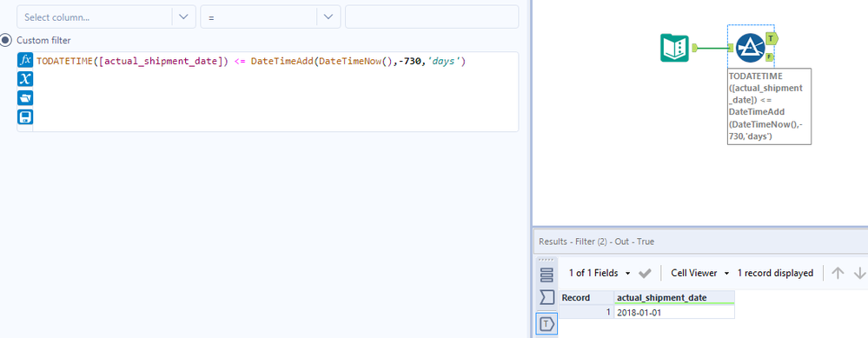Select the actual_shipment_date column header
The image size is (868, 338).
click(675, 298)
